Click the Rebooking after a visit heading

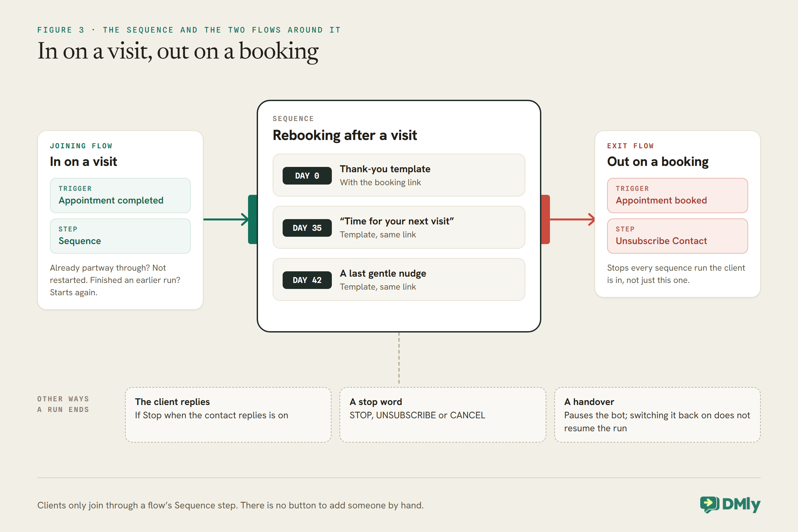(x=345, y=135)
